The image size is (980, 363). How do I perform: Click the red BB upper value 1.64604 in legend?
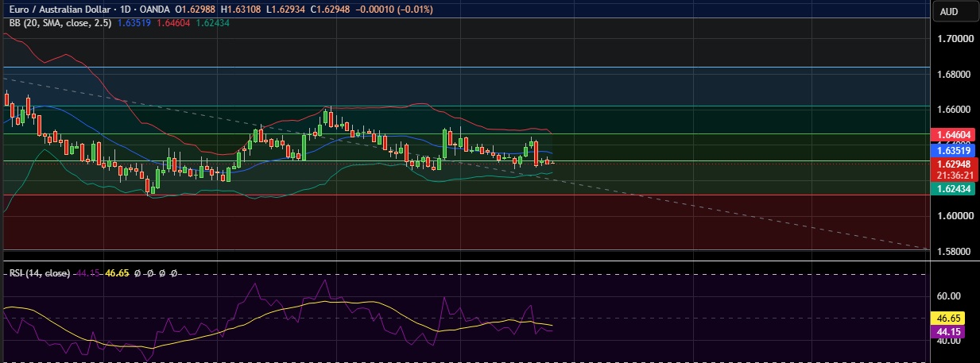(172, 23)
